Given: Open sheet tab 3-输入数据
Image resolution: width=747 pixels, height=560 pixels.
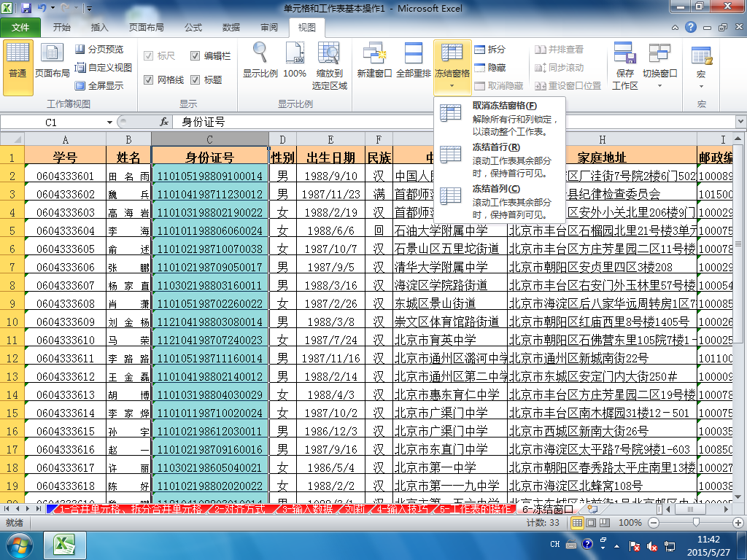Looking at the screenshot, I should [x=307, y=509].
